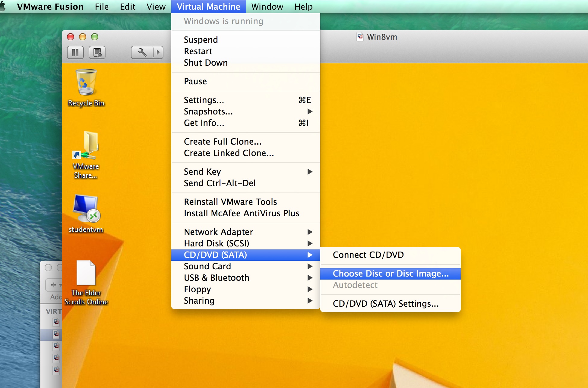Select Choose Disc or Disc Image option
The height and width of the screenshot is (388, 588).
390,273
